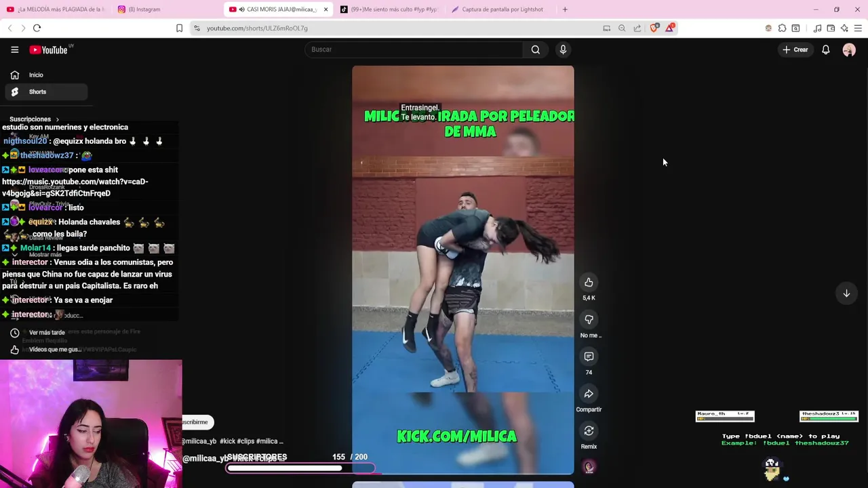
Task: Click the zoom magnifier in address bar
Action: pos(622,28)
